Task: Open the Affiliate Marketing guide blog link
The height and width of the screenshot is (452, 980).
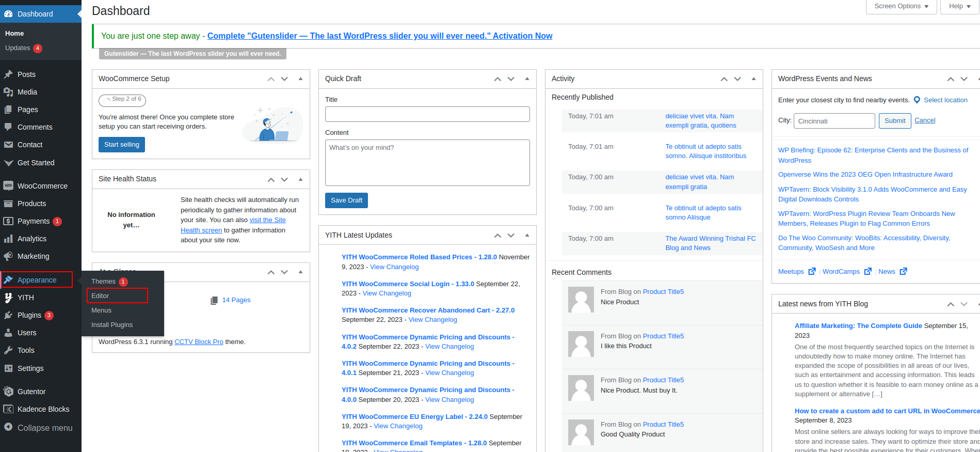Action: tap(858, 326)
